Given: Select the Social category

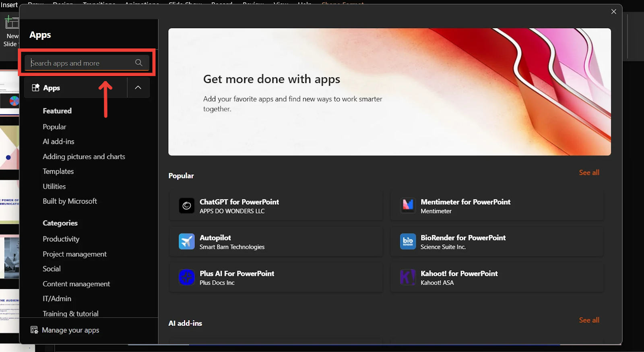Looking at the screenshot, I should pyautogui.click(x=52, y=269).
